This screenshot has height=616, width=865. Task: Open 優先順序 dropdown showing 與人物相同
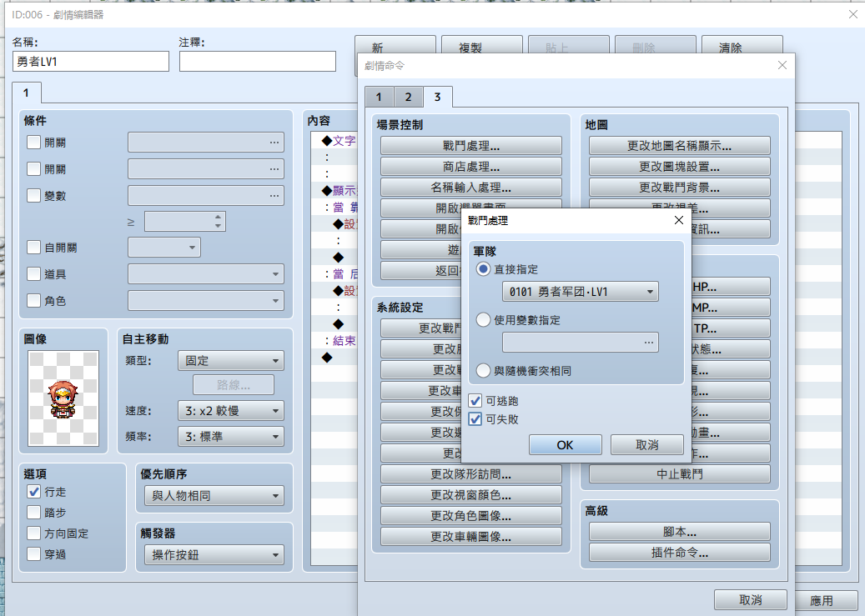(214, 496)
